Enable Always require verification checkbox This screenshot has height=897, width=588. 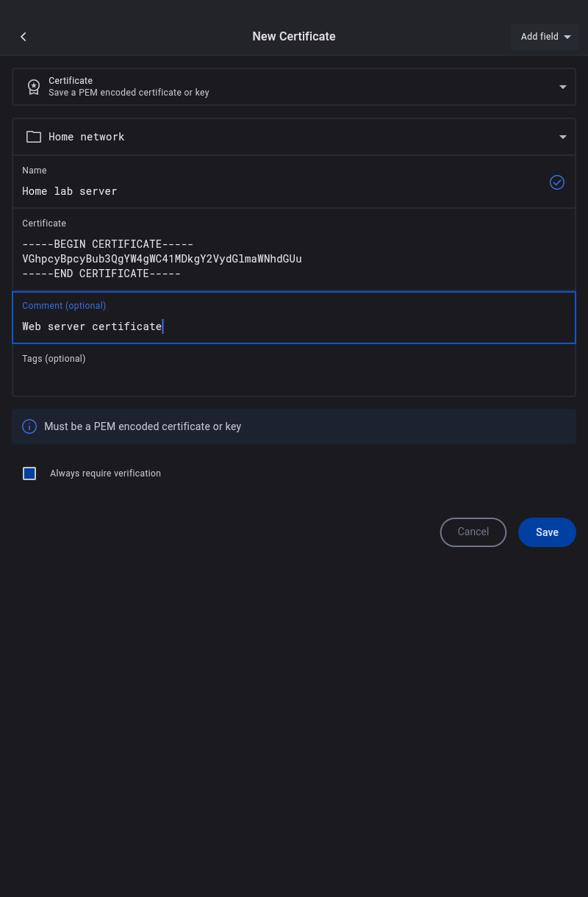tap(29, 473)
